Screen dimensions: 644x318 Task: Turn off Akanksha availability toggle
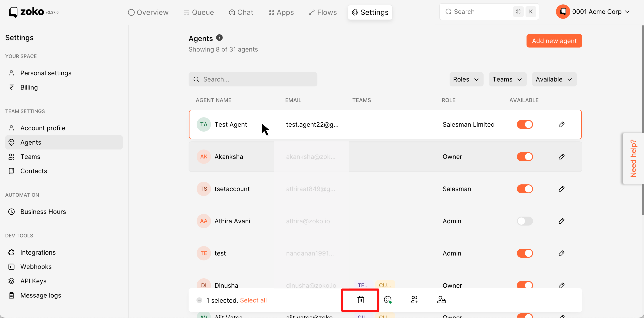pyautogui.click(x=525, y=157)
